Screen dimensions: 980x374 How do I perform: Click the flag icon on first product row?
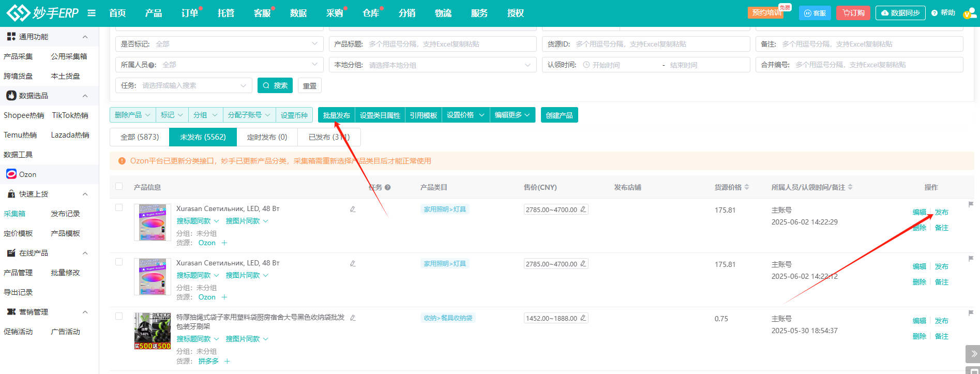pyautogui.click(x=971, y=204)
